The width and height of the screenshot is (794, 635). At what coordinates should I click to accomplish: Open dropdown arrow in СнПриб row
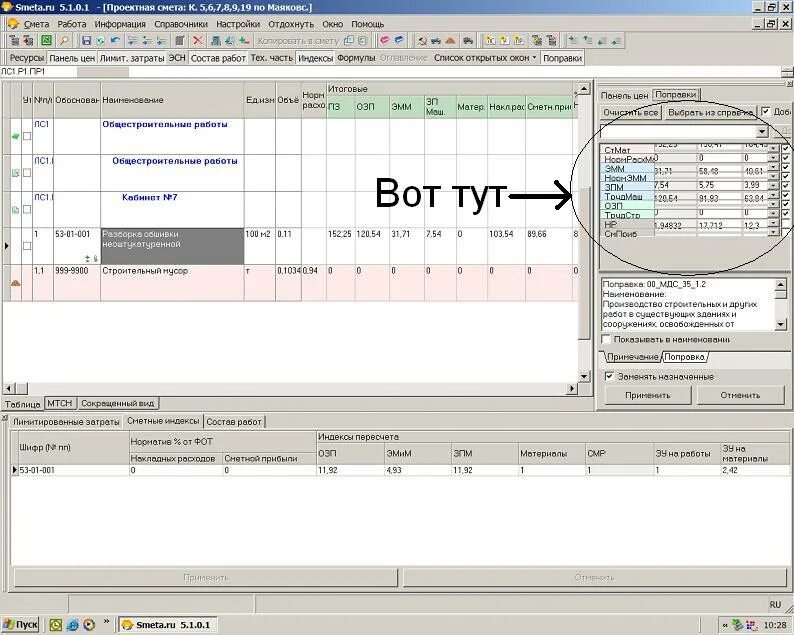point(773,232)
